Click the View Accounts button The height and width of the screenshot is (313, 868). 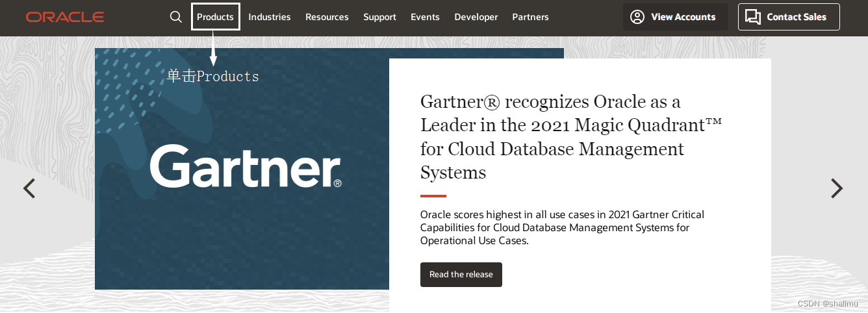(x=676, y=17)
